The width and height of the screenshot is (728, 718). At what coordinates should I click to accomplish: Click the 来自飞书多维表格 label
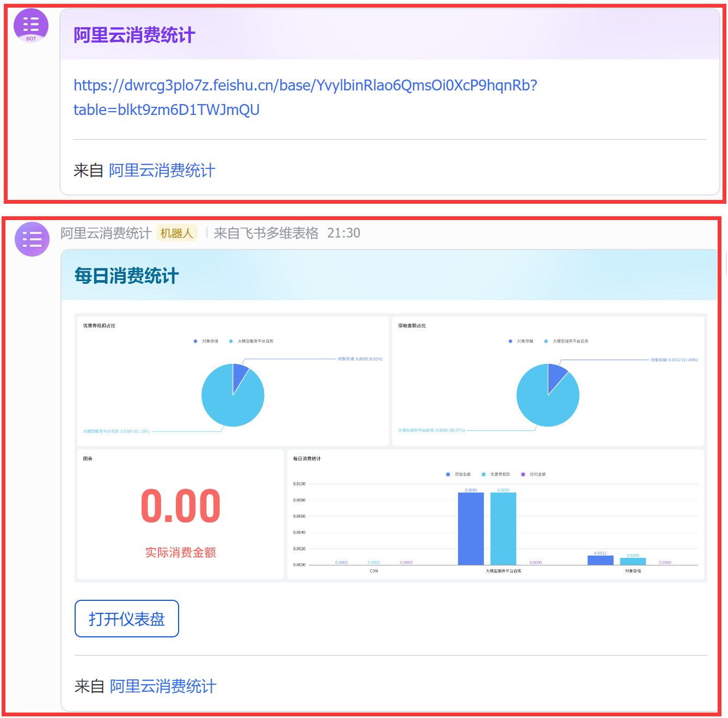pyautogui.click(x=266, y=233)
